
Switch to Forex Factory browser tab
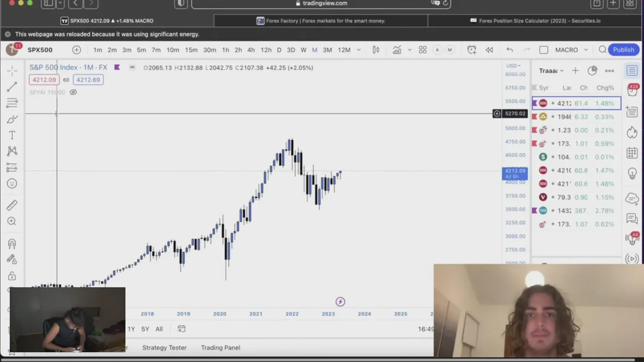click(320, 21)
